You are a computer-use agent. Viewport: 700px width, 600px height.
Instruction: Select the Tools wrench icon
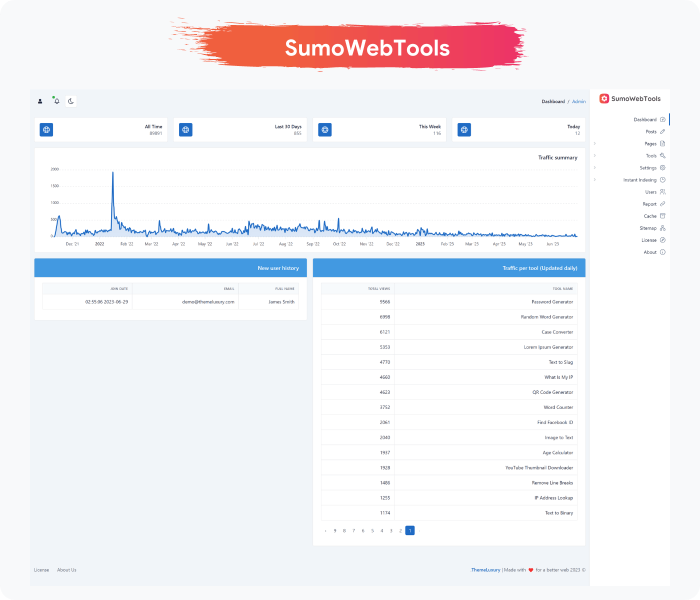tap(662, 155)
